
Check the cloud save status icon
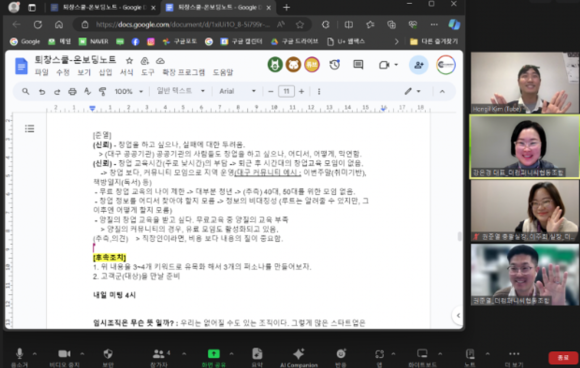coord(160,61)
